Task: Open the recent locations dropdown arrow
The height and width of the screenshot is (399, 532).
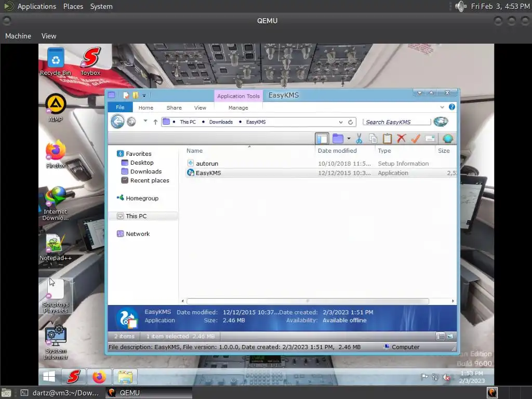Action: coord(145,121)
